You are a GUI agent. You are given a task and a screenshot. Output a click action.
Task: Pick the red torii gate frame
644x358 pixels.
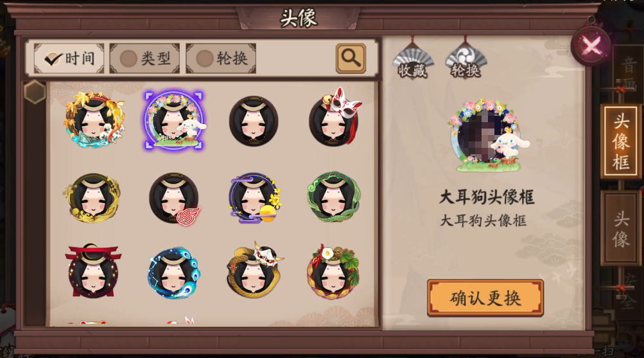point(93,270)
